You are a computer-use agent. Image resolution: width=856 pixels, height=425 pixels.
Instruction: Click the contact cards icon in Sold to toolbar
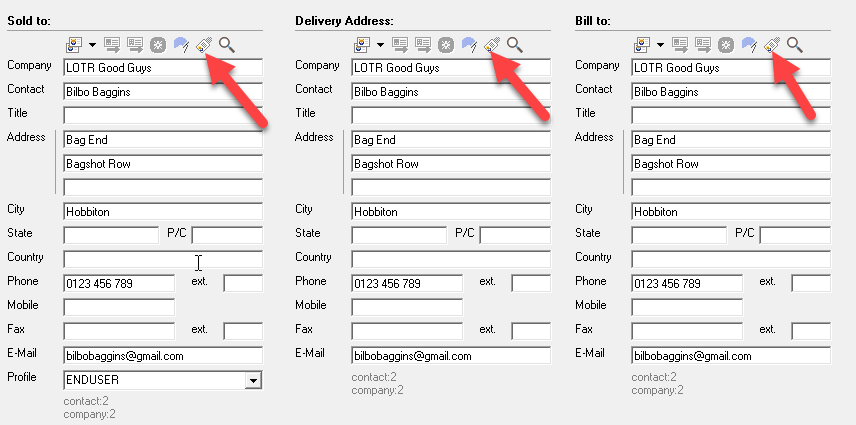(x=73, y=44)
